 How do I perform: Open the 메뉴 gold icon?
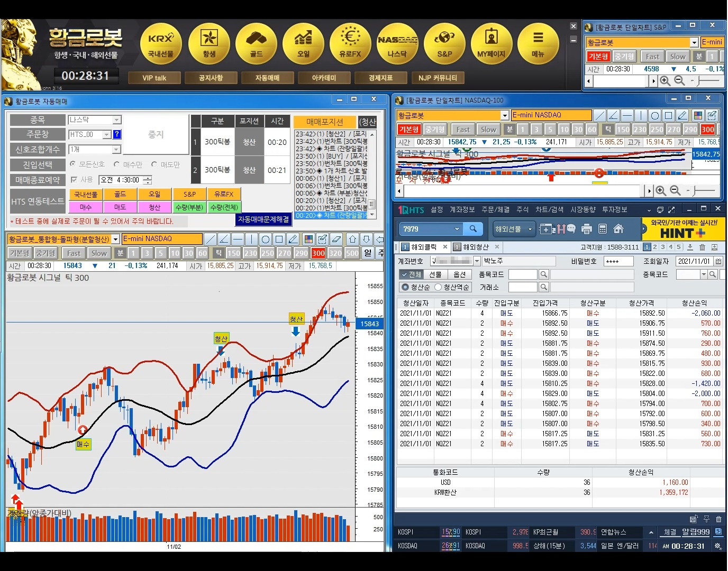[x=538, y=44]
